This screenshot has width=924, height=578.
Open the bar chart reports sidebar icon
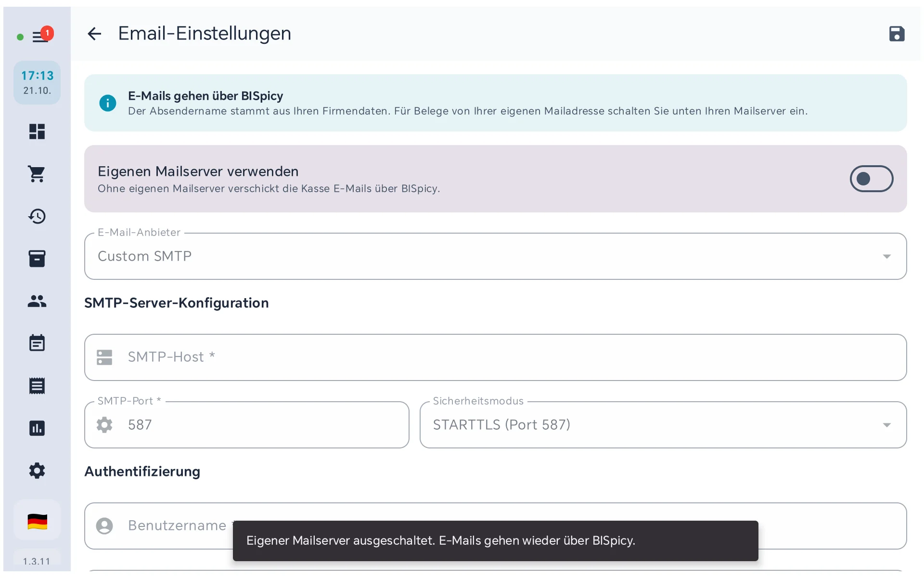(x=37, y=428)
